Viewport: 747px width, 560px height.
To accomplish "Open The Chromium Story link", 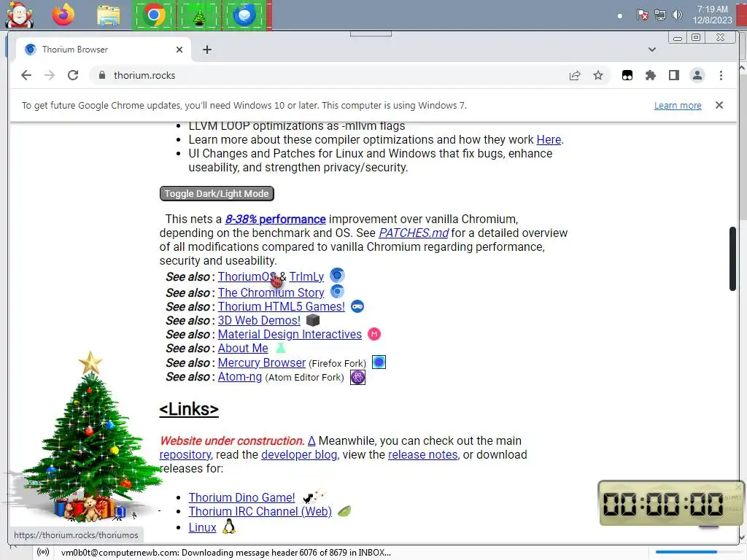I will tap(271, 292).
